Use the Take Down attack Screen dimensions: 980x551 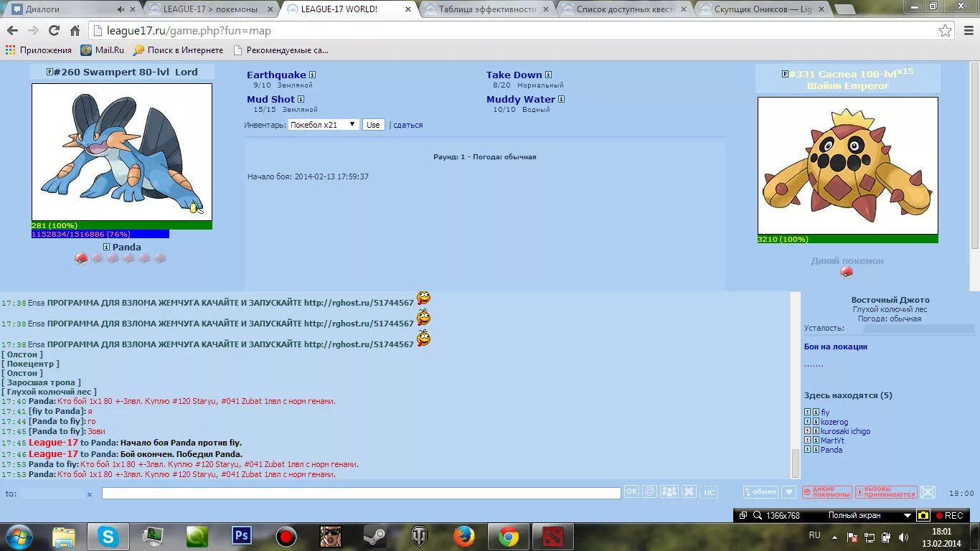click(x=514, y=75)
